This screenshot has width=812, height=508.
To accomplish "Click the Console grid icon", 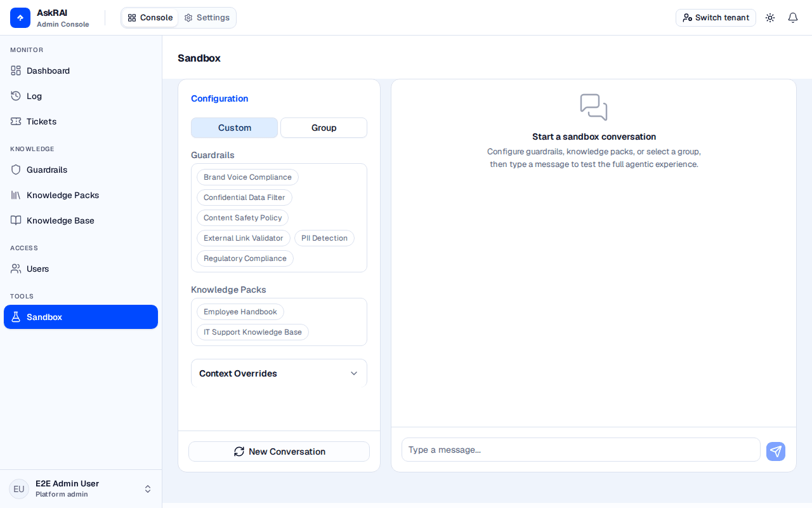I will [132, 18].
